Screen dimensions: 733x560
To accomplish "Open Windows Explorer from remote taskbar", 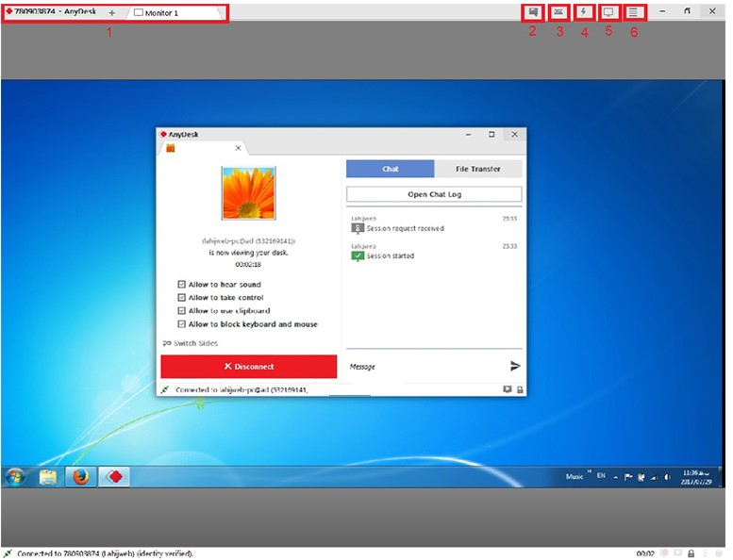I will pyautogui.click(x=48, y=477).
